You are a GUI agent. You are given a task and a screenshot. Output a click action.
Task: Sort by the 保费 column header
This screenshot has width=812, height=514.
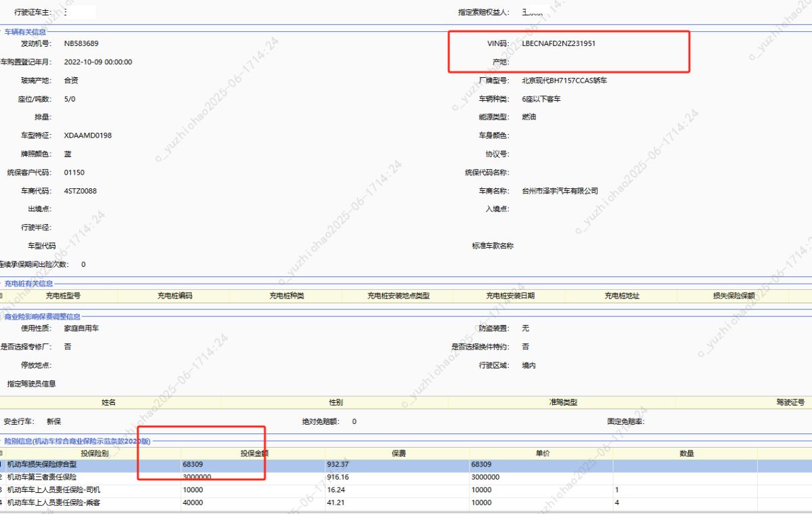(398, 453)
